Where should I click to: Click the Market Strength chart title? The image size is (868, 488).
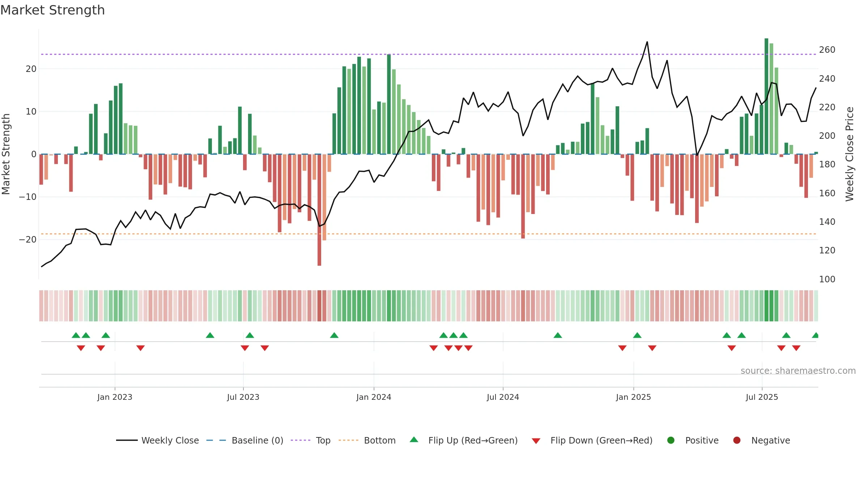click(x=52, y=10)
